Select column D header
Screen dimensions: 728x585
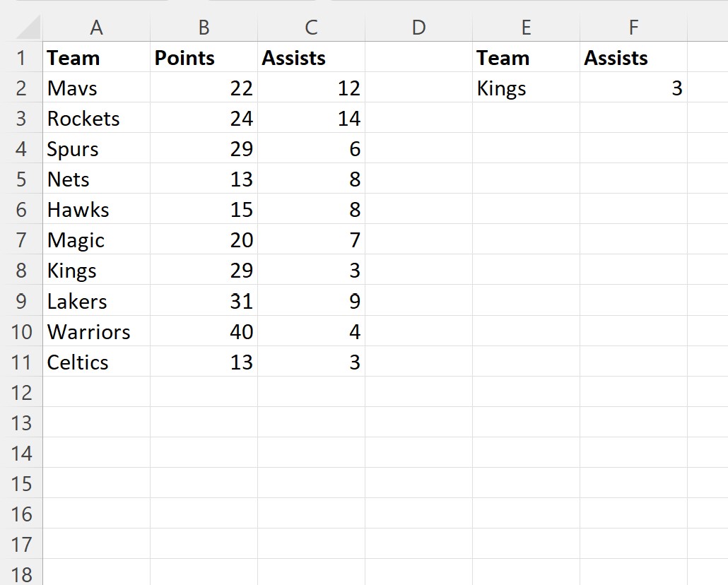419,28
